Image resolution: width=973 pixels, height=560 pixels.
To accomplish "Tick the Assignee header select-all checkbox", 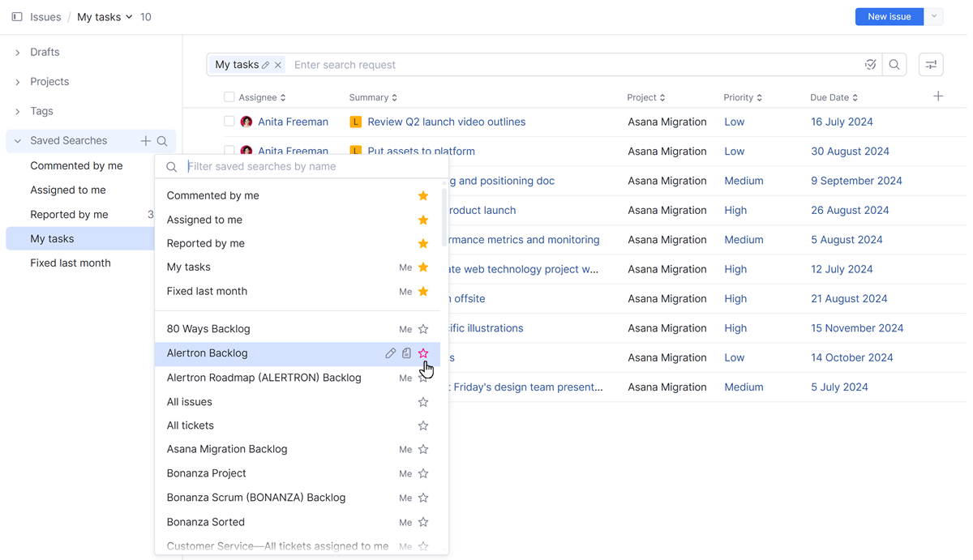I will point(229,96).
